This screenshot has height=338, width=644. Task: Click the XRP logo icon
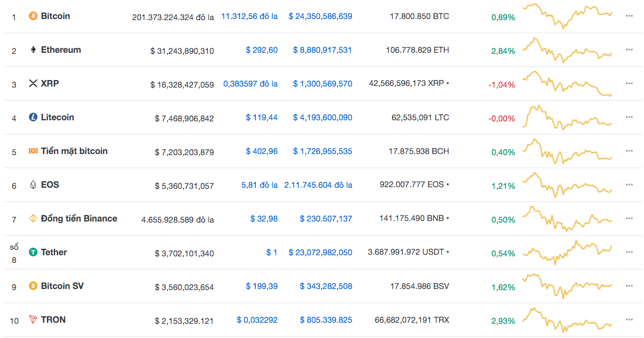tap(33, 84)
